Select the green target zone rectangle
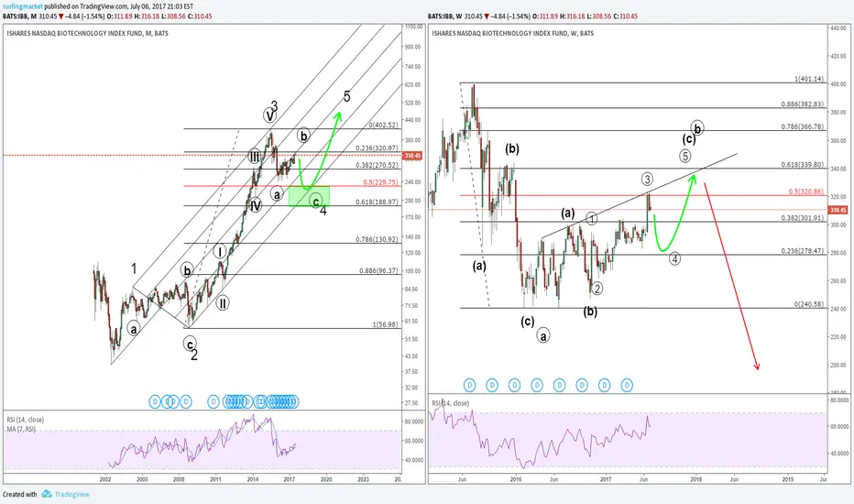 [x=309, y=196]
